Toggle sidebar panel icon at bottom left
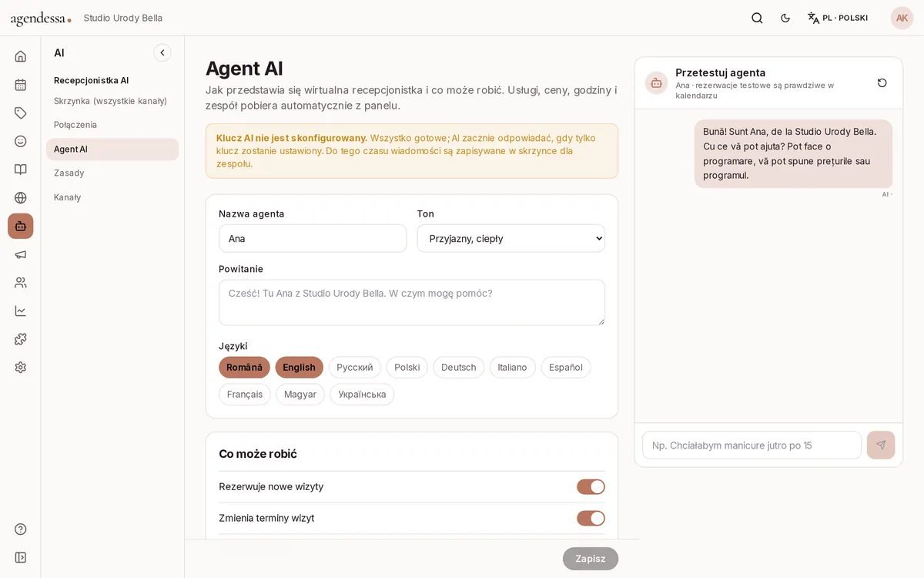The height and width of the screenshot is (578, 924). tap(21, 557)
